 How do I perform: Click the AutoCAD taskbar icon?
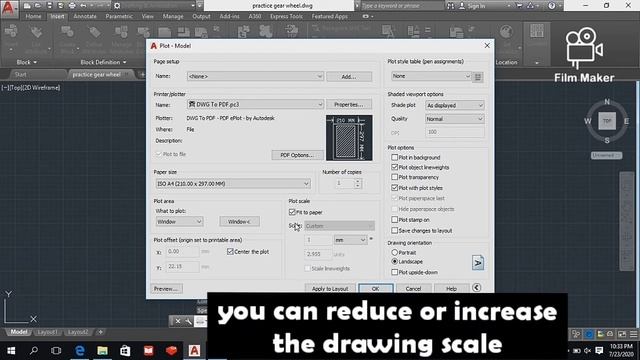point(194,350)
